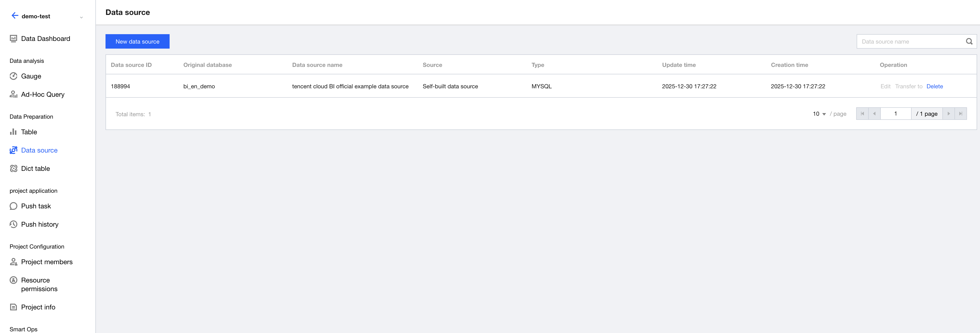Click the Project members icon
This screenshot has height=333, width=980.
[x=14, y=262]
